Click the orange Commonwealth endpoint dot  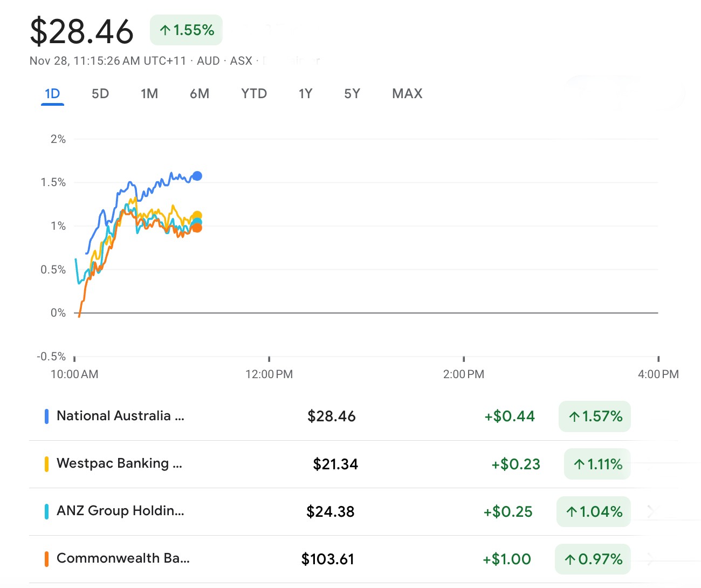pos(197,228)
